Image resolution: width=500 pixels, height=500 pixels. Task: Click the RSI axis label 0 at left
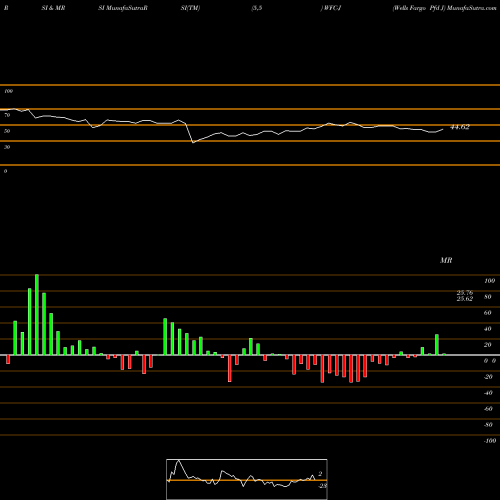tap(6, 171)
